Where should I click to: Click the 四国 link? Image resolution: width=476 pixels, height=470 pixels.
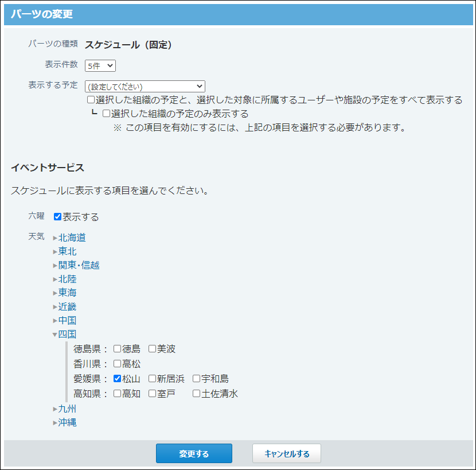point(68,334)
